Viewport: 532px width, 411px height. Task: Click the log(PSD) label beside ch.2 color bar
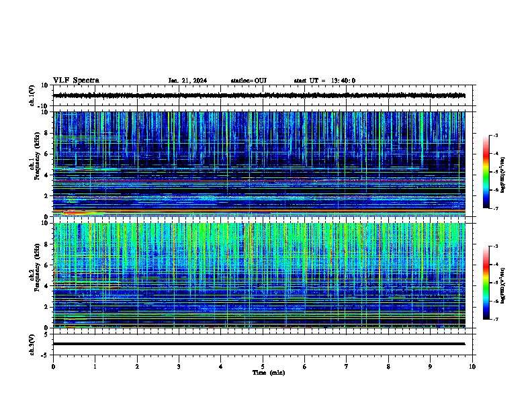pyautogui.click(x=502, y=285)
